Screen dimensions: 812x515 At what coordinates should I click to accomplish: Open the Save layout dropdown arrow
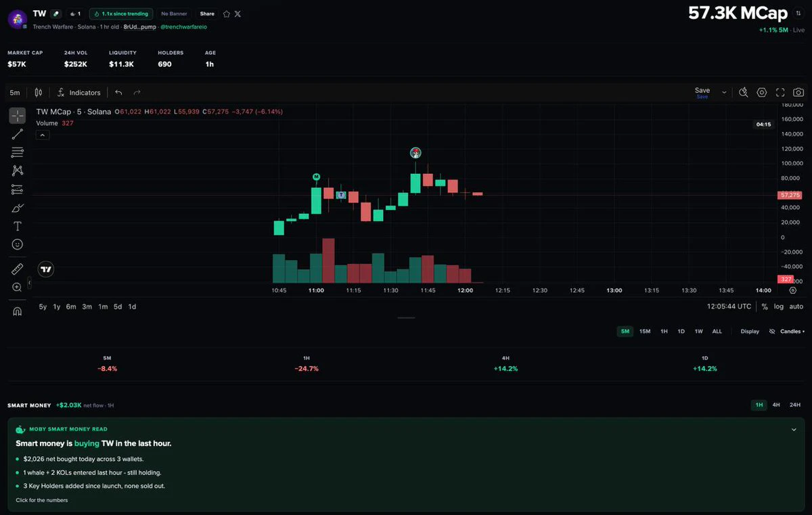click(x=724, y=93)
